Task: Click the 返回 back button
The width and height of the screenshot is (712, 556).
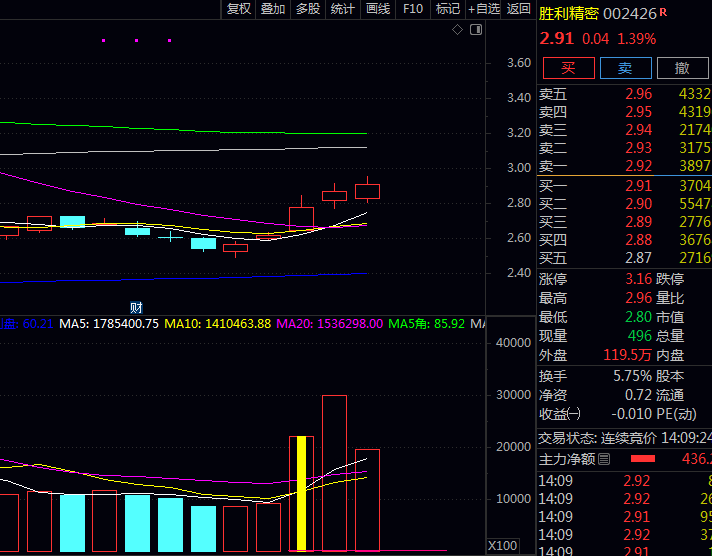Action: [518, 9]
